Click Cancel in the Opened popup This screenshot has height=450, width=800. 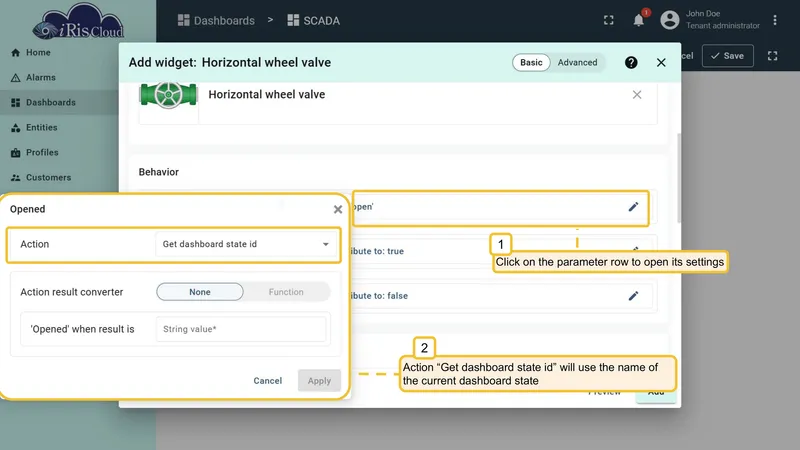click(267, 381)
